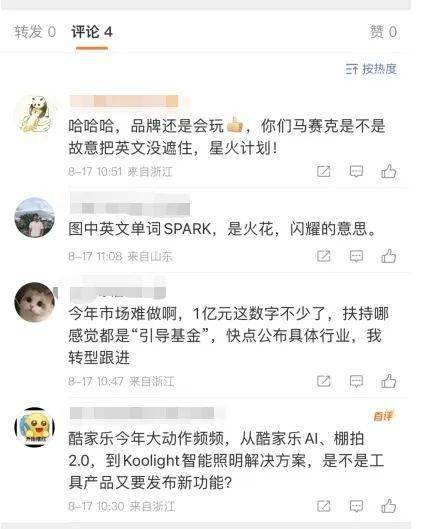
Task: Repost the 星火计划 comment
Action: point(324,171)
